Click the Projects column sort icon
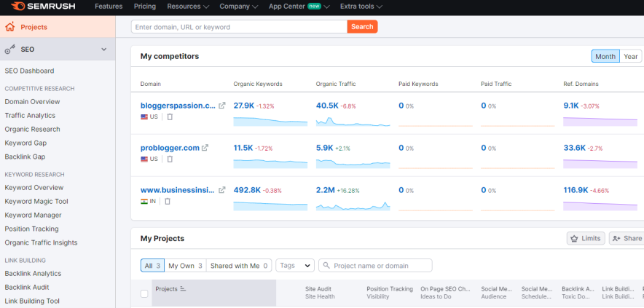The image size is (644, 308). coord(183,289)
